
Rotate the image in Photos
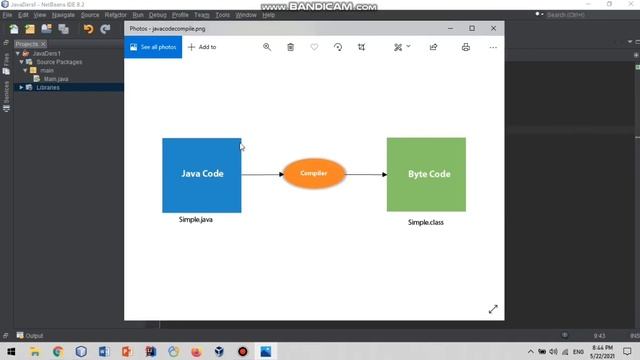pyautogui.click(x=338, y=47)
